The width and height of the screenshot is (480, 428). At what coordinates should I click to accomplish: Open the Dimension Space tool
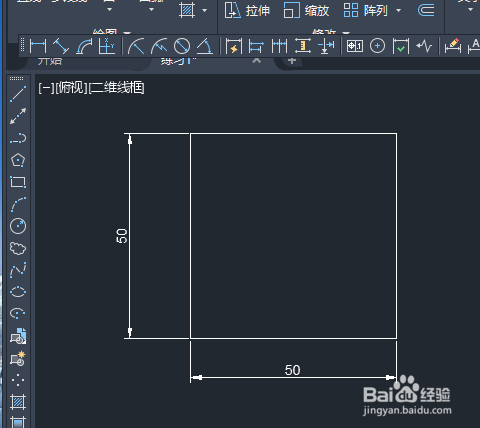tap(303, 46)
